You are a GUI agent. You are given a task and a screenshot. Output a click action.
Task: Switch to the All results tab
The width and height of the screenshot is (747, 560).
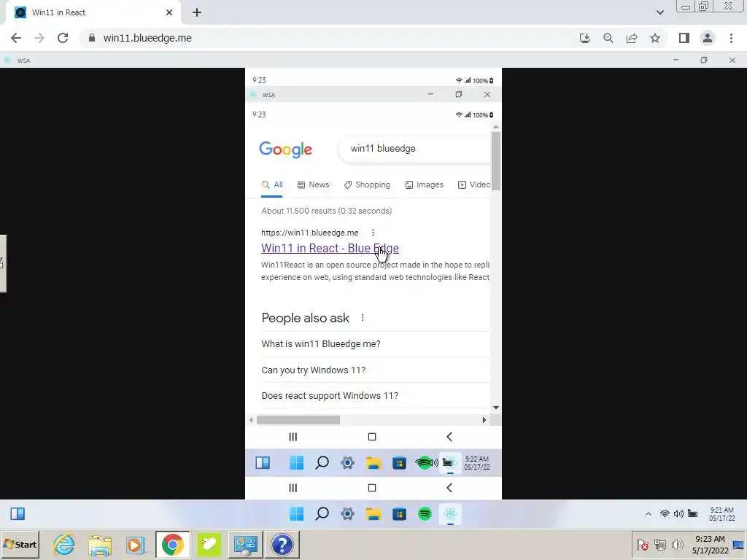click(272, 184)
